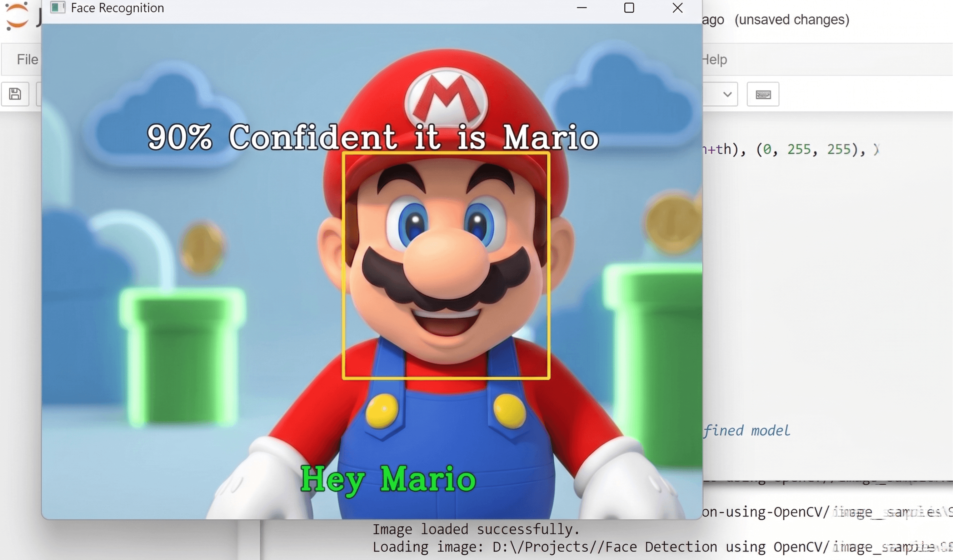Image resolution: width=953 pixels, height=560 pixels.
Task: Click the '90% Confident it is Mario' label
Action: (373, 137)
